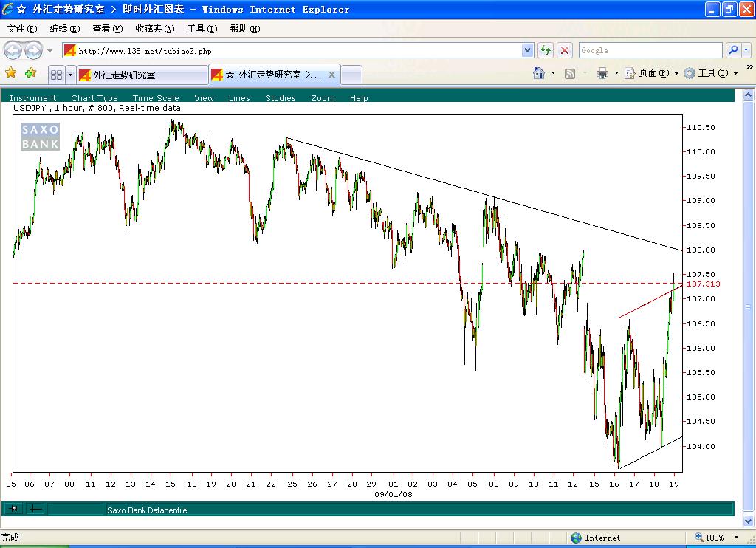Close the active tab with its X
The image size is (756, 548).
pos(331,75)
